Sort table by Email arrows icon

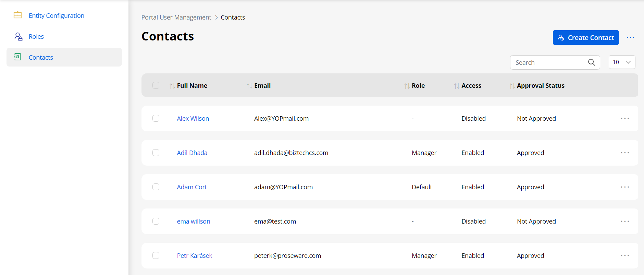pos(249,86)
